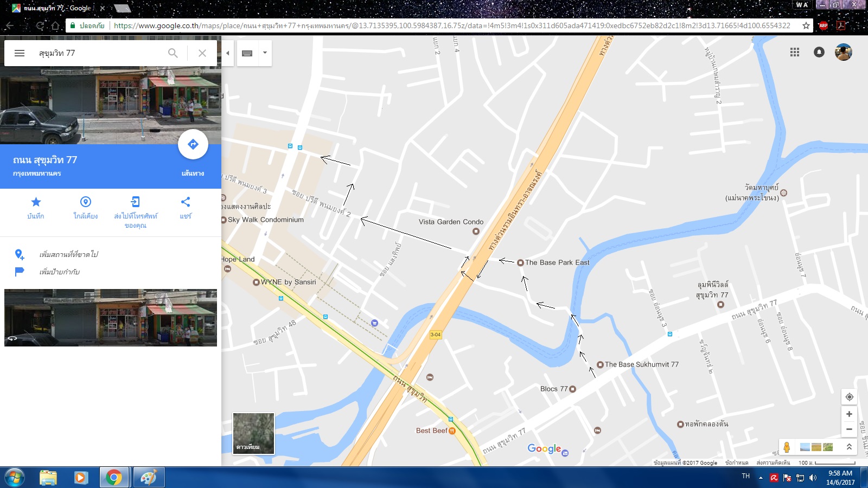This screenshot has height=488, width=868.
Task: Click The Base Sukhumvit 77 marker
Action: click(x=600, y=364)
